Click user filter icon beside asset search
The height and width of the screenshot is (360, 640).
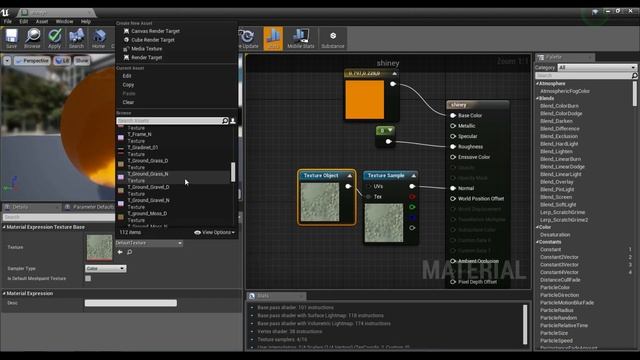233,121
